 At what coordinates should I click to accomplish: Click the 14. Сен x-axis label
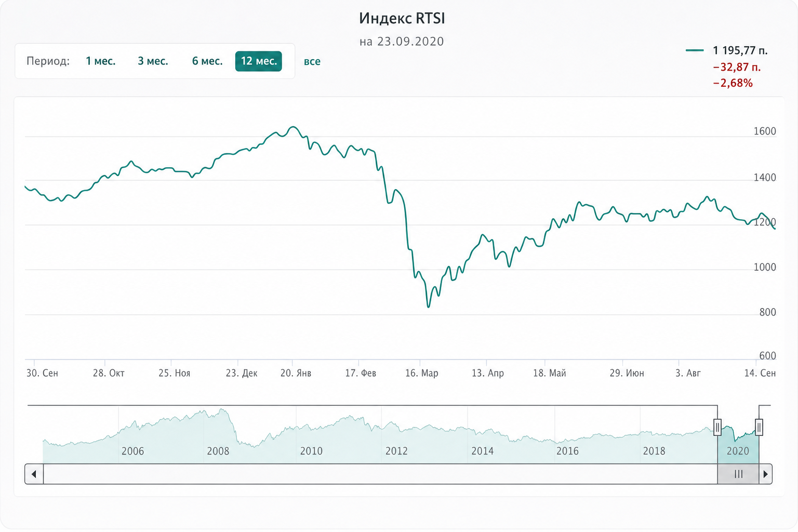click(760, 373)
